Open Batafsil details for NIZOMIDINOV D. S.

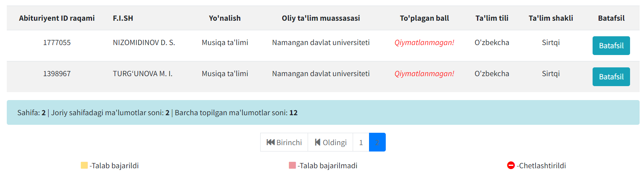[611, 46]
